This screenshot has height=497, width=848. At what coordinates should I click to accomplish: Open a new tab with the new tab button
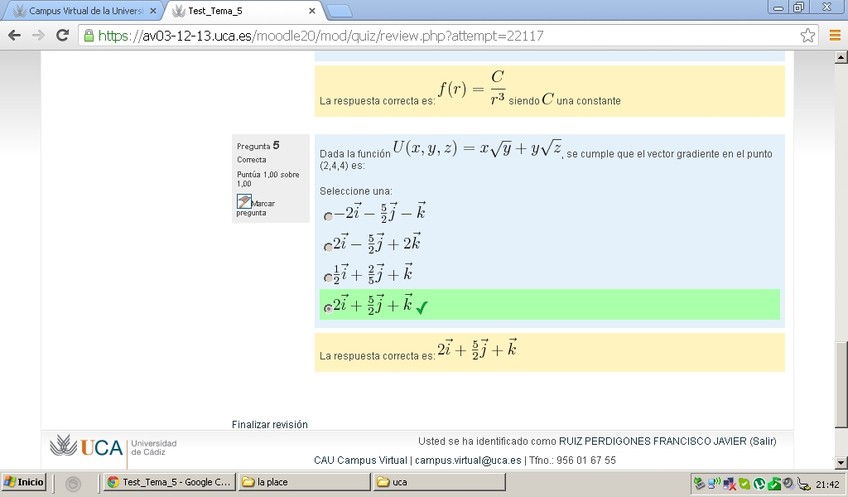(340, 11)
